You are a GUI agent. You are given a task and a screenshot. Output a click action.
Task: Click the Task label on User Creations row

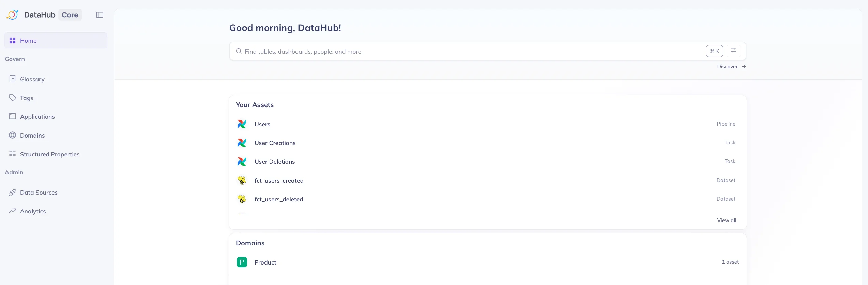pyautogui.click(x=730, y=143)
